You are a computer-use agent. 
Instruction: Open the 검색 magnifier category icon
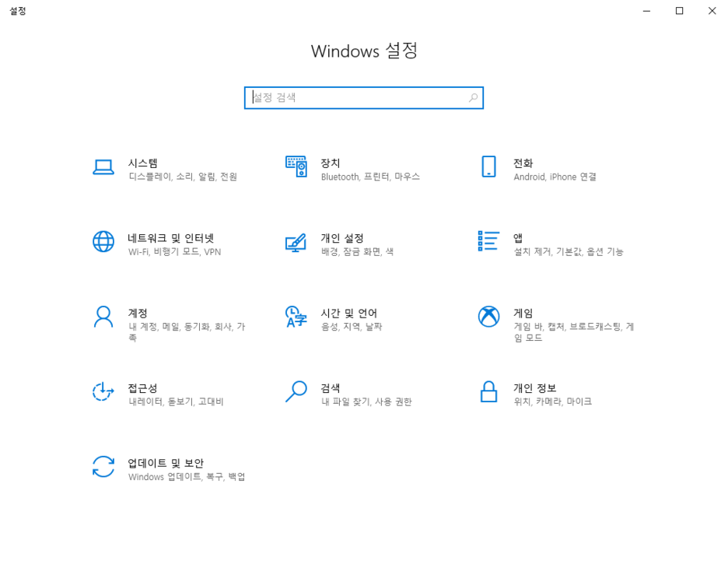(x=296, y=391)
